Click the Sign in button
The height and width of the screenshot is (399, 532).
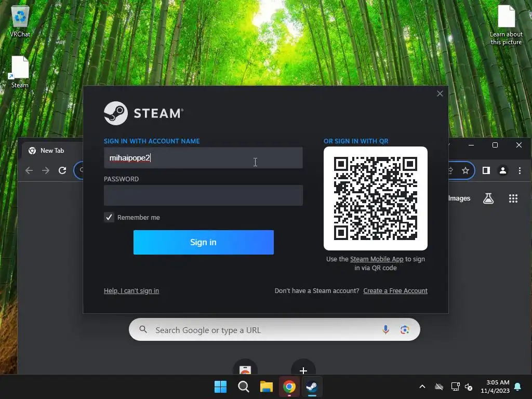tap(204, 242)
